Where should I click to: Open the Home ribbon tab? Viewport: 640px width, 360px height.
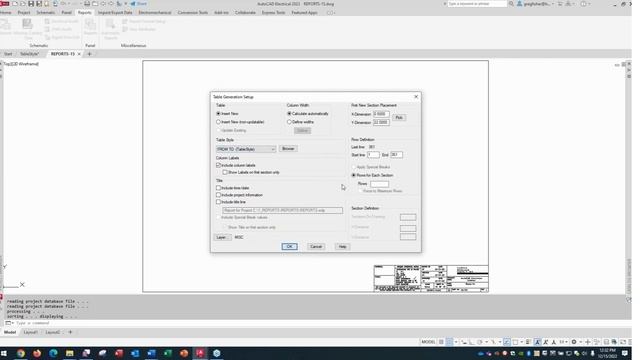tap(6, 13)
